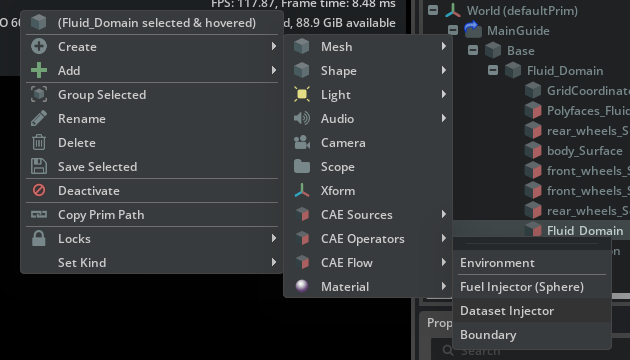Viewport: 630px width, 360px height.
Task: Click the Xform axis icon
Action: (302, 190)
